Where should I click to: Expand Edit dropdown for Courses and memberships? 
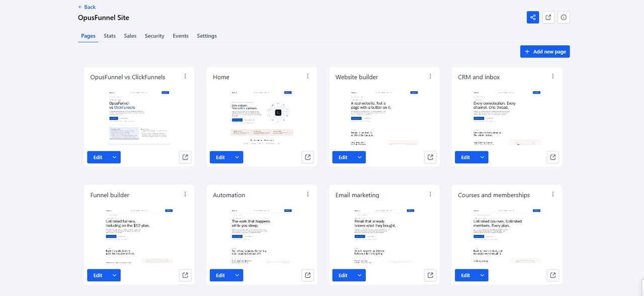[482, 275]
